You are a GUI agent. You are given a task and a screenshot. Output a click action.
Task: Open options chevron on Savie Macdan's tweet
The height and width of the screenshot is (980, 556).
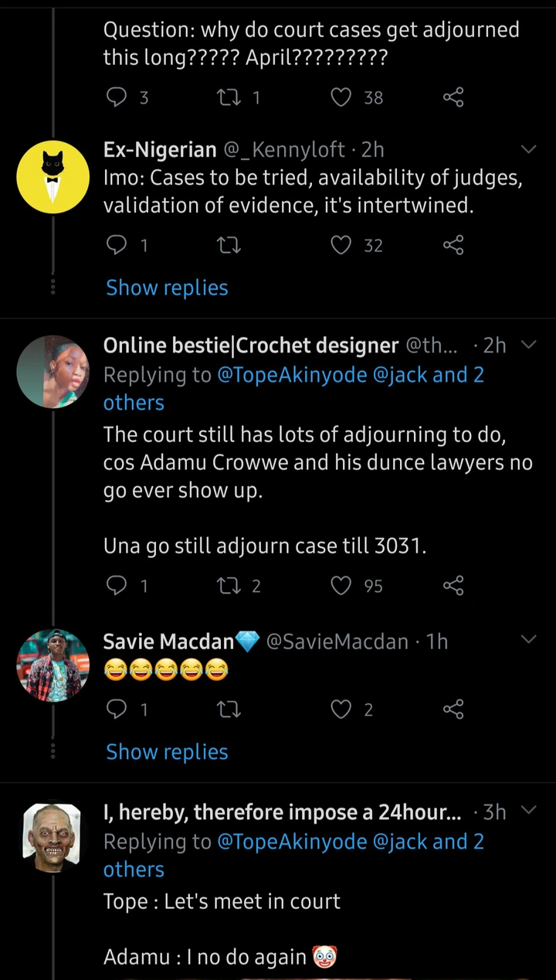tap(529, 639)
